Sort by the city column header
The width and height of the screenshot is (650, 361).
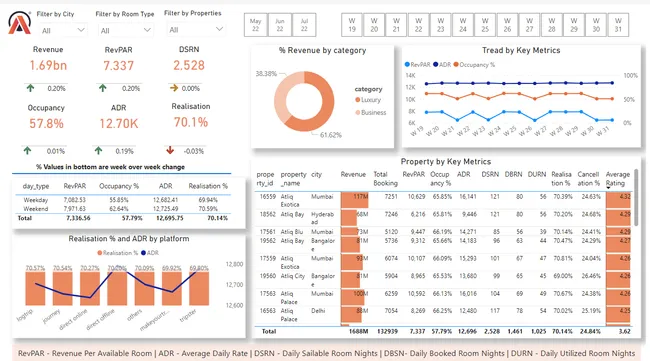[316, 174]
